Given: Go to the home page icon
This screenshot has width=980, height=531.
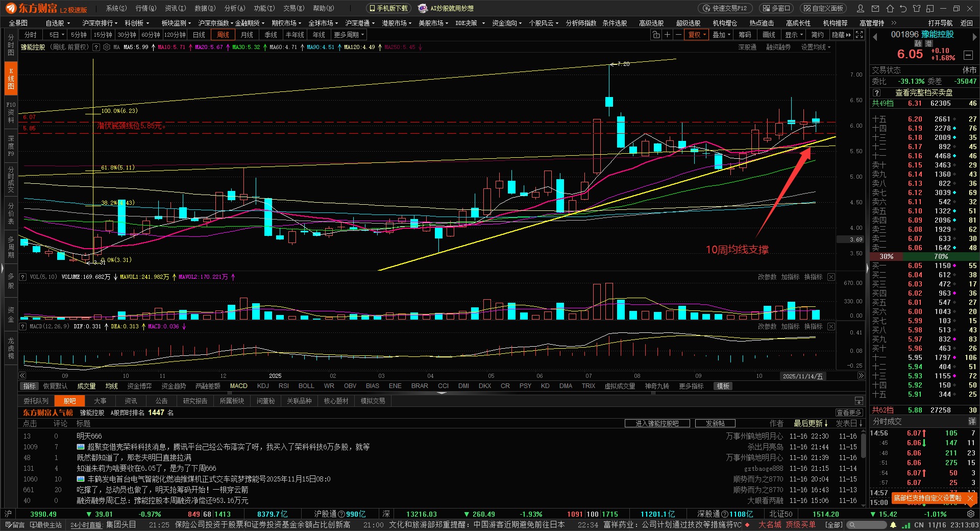Looking at the screenshot, I should (x=890, y=8).
